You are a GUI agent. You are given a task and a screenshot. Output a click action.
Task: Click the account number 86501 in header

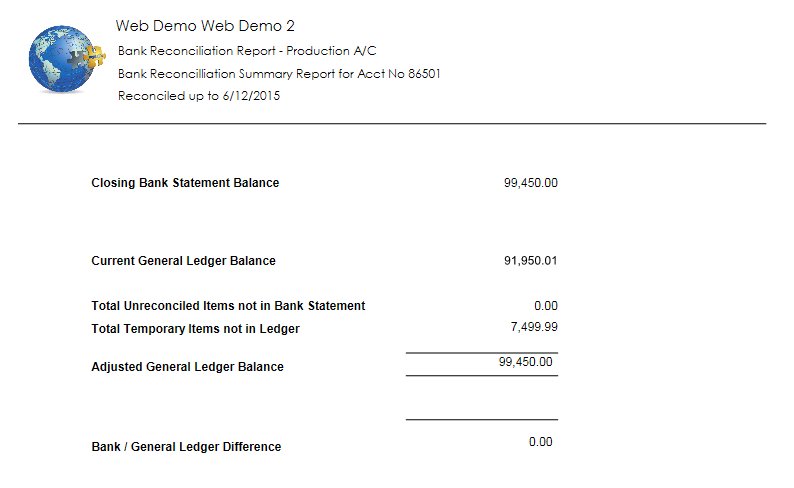pos(424,74)
